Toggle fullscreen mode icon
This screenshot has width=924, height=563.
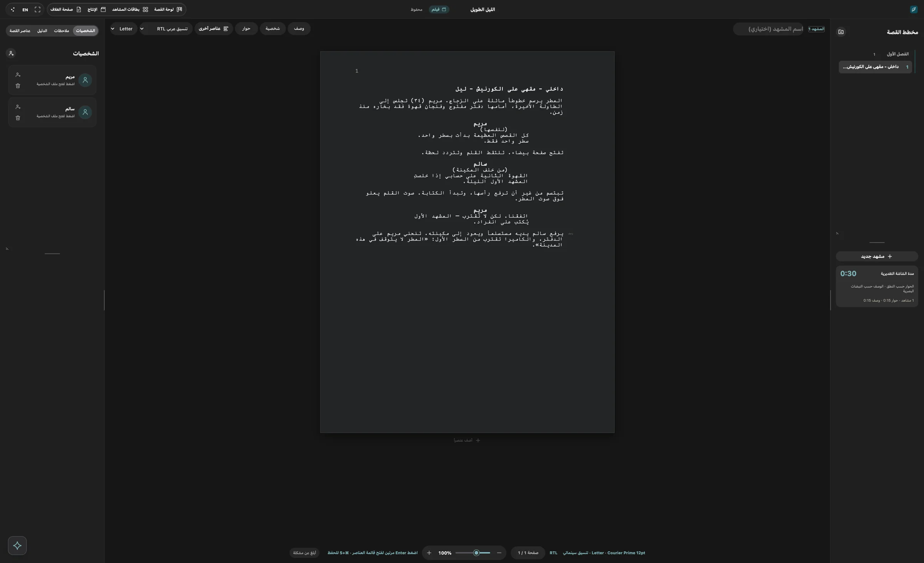click(x=37, y=10)
